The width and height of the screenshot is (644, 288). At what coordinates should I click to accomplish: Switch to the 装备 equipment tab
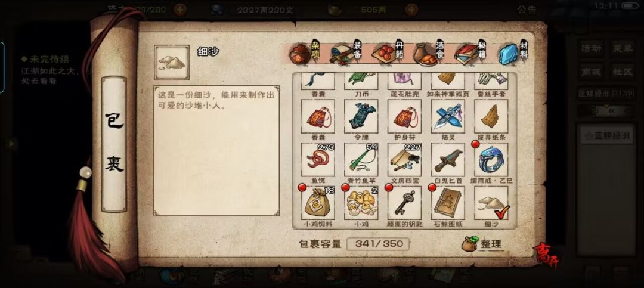point(346,54)
